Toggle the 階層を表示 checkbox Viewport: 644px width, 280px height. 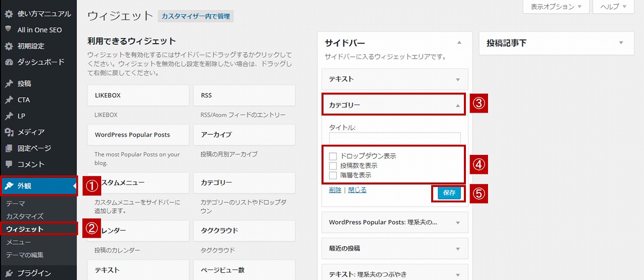point(333,175)
